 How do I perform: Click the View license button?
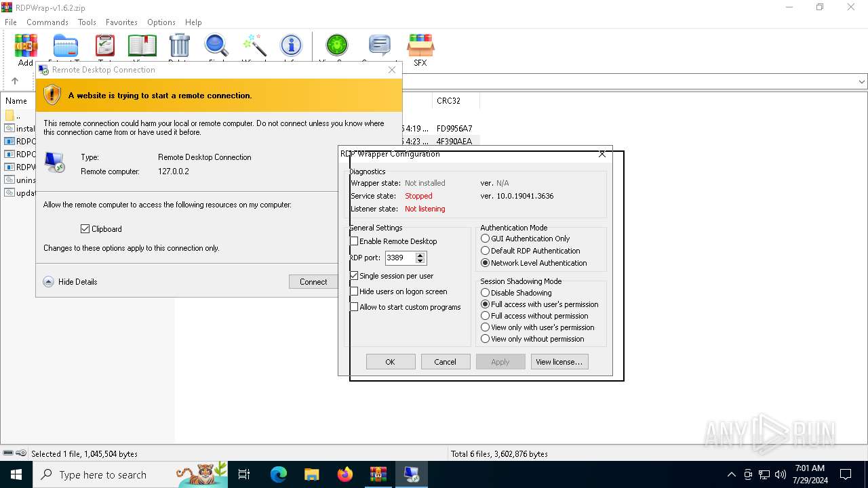coord(559,362)
